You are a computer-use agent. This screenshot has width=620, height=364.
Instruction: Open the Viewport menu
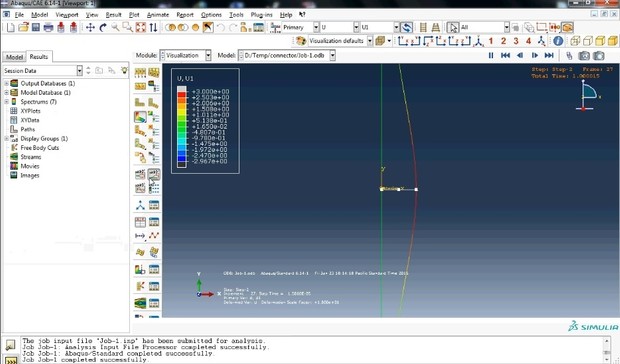click(x=67, y=15)
